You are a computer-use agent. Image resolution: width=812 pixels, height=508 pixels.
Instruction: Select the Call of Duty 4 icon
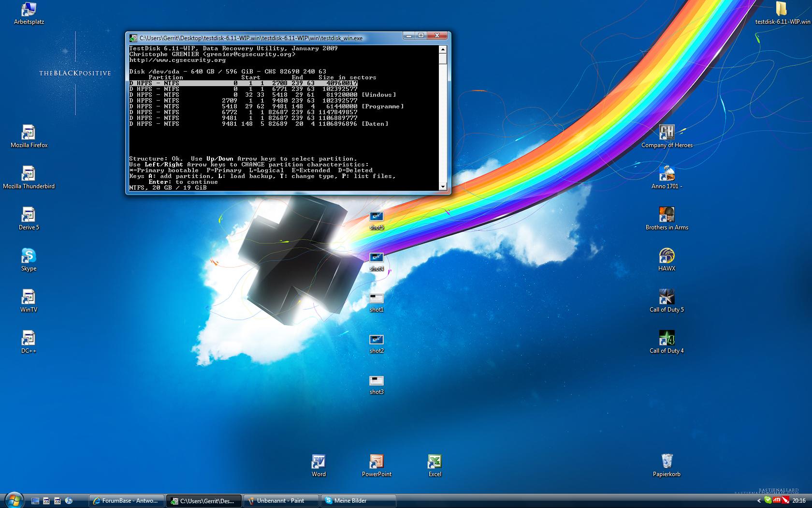pos(667,342)
